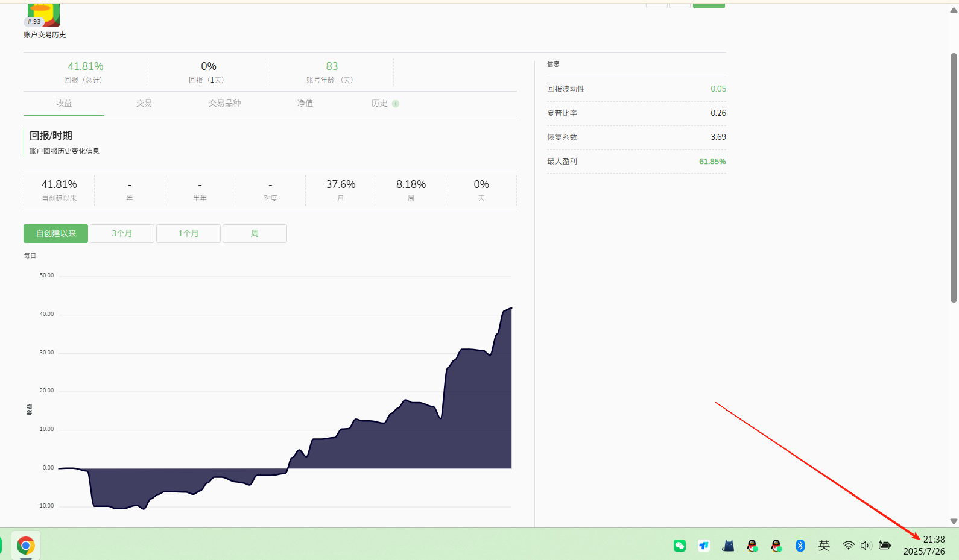Click the 最大盈利 value 61.85%
959x560 pixels.
coord(712,161)
